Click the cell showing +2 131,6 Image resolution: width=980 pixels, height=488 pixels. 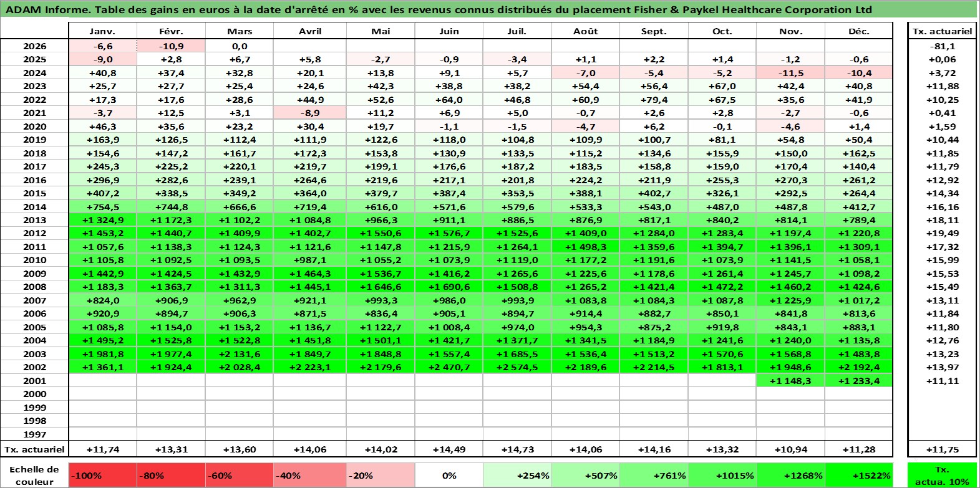point(240,354)
